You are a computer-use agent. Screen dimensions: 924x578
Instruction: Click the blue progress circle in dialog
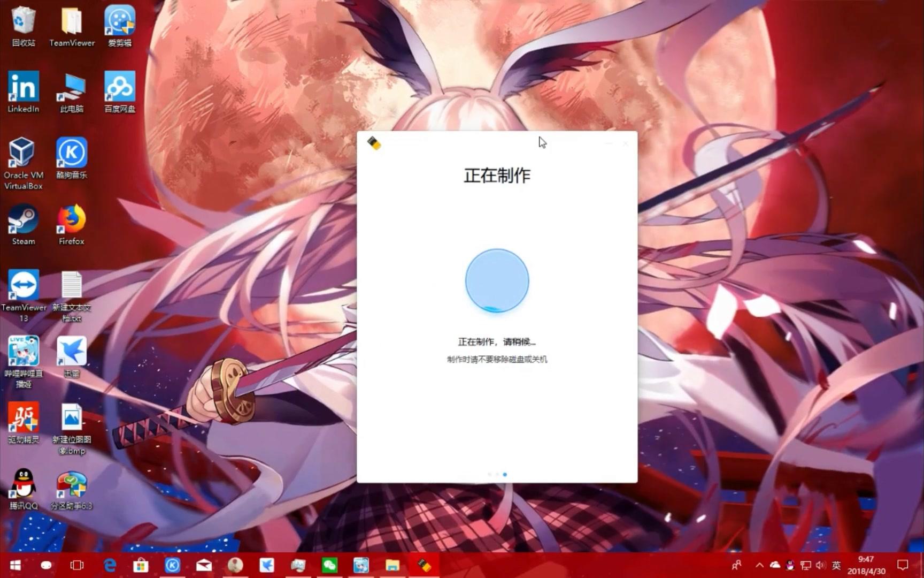click(496, 280)
